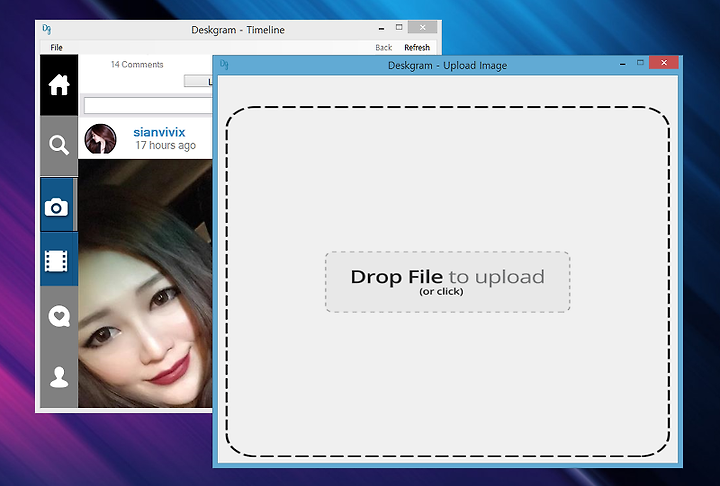
Task: Minimize the Upload Image window
Action: [x=623, y=63]
